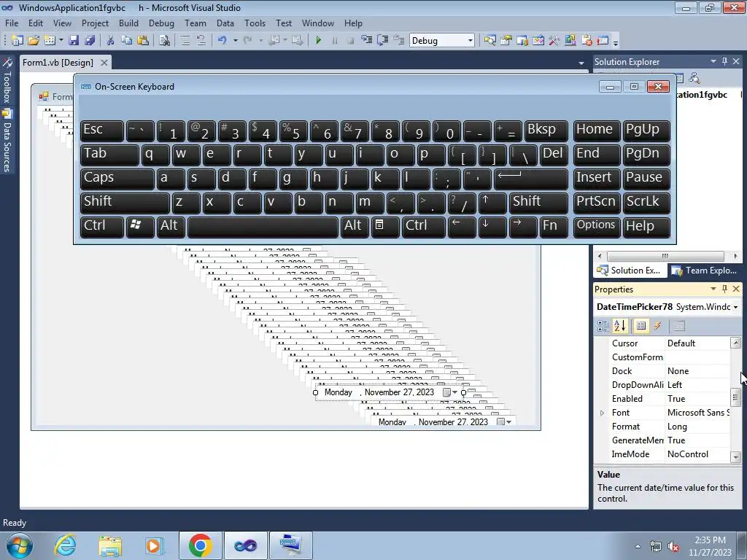Expand the Font property node
This screenshot has height=560, width=747.
click(602, 413)
